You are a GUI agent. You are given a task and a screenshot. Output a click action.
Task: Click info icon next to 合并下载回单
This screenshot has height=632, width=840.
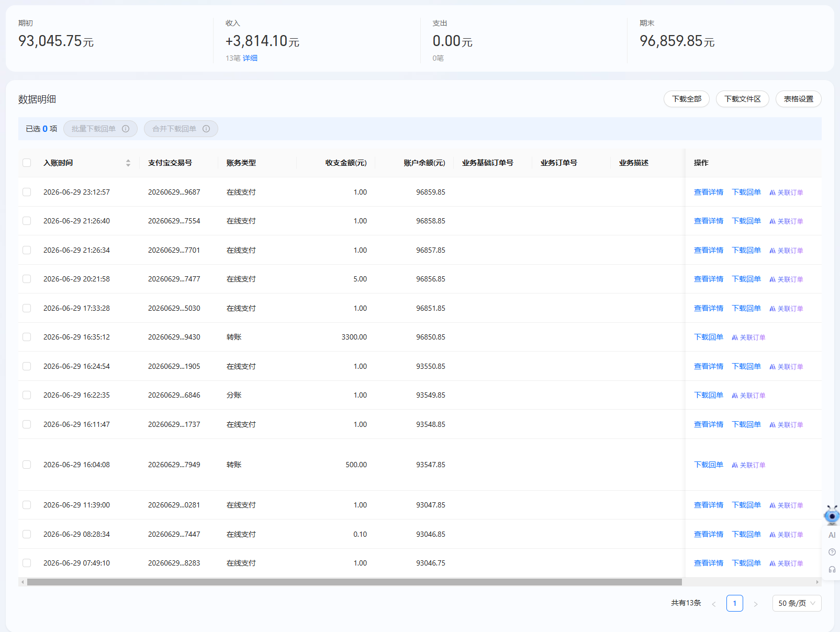206,129
